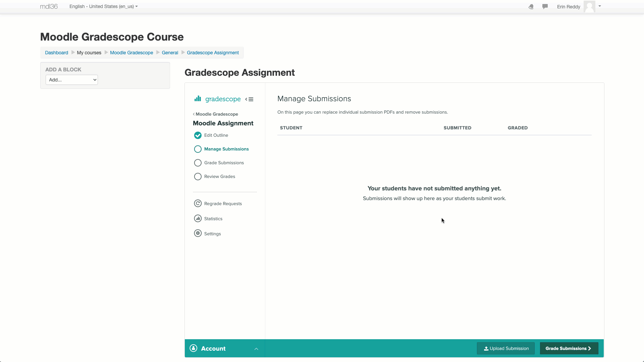Click the Account label in footer
The height and width of the screenshot is (362, 644).
click(213, 349)
